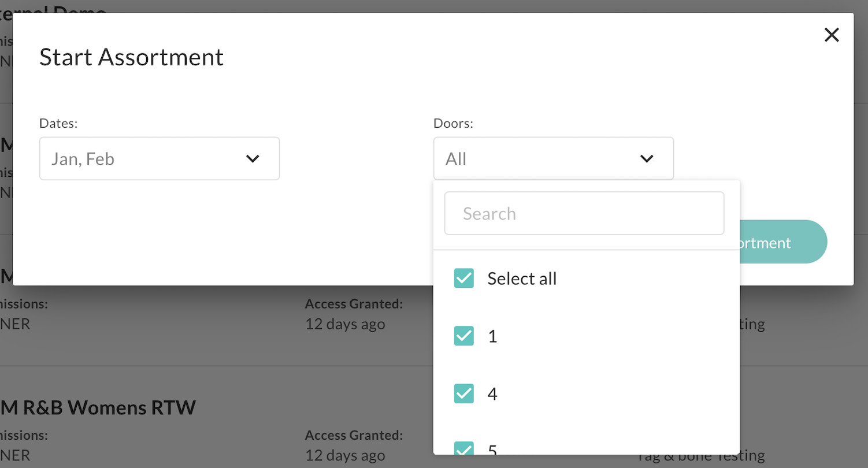Click the "All" value in the Doors field
868x468 pixels.
point(456,159)
